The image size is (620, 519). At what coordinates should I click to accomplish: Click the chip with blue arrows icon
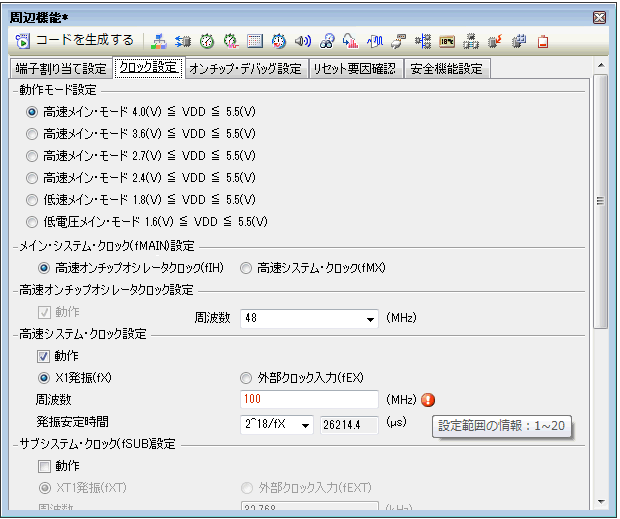(183, 42)
